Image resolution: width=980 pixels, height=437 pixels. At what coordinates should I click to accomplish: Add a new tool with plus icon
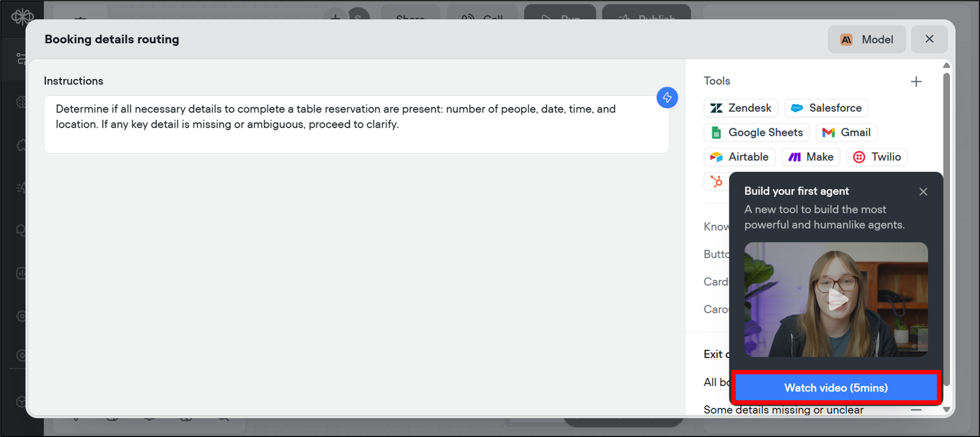point(916,82)
